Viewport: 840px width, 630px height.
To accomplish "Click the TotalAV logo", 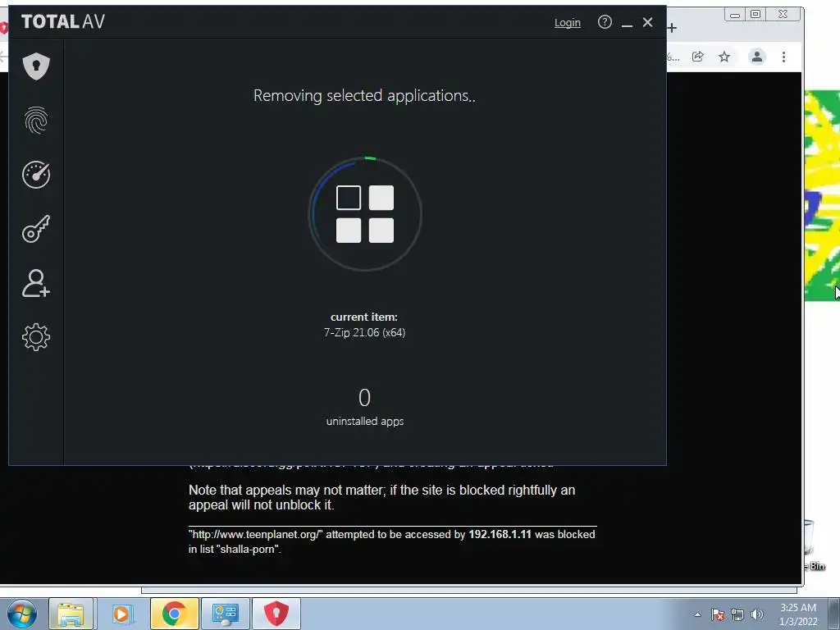I will 63,21.
